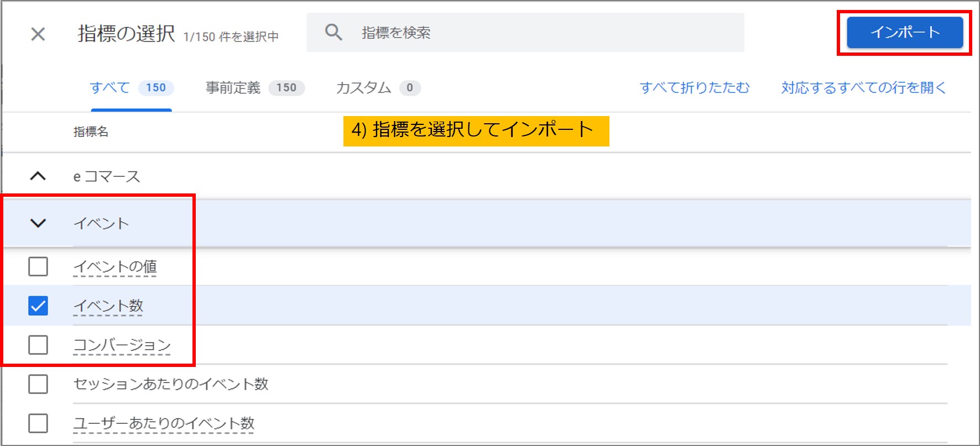Switch to the カスタム tab

pyautogui.click(x=378, y=87)
